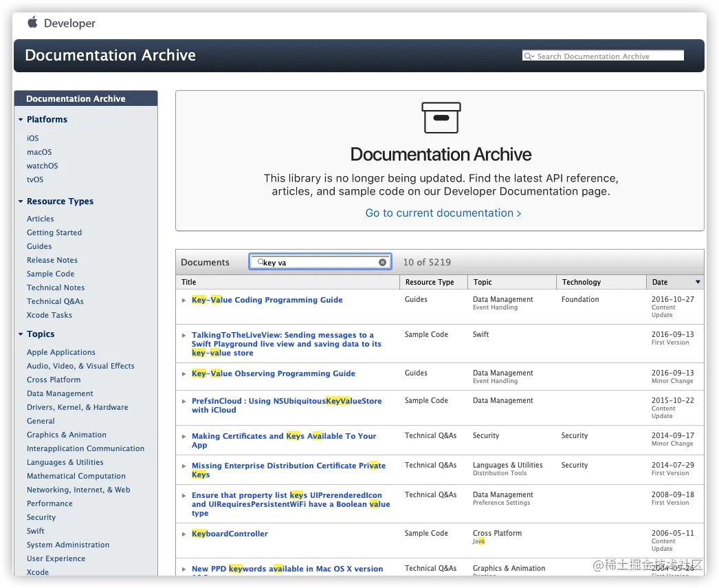
Task: Sort by the Date column header
Action: 675,282
